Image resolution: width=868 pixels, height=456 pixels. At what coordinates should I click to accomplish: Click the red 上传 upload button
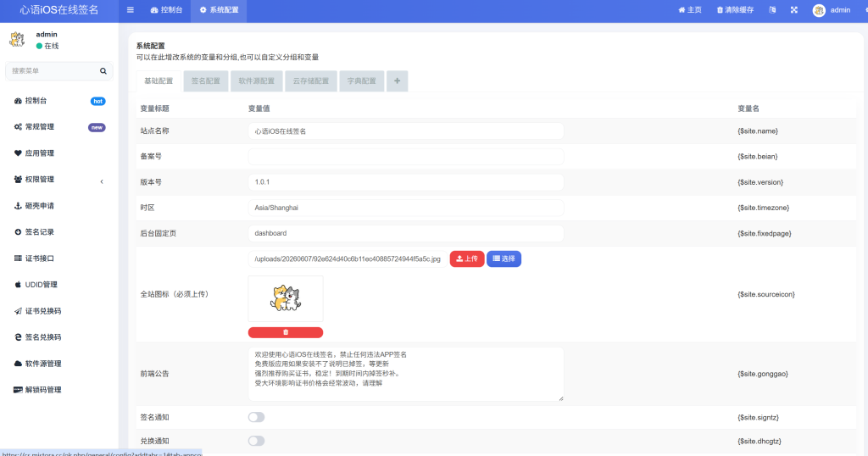[x=467, y=259]
